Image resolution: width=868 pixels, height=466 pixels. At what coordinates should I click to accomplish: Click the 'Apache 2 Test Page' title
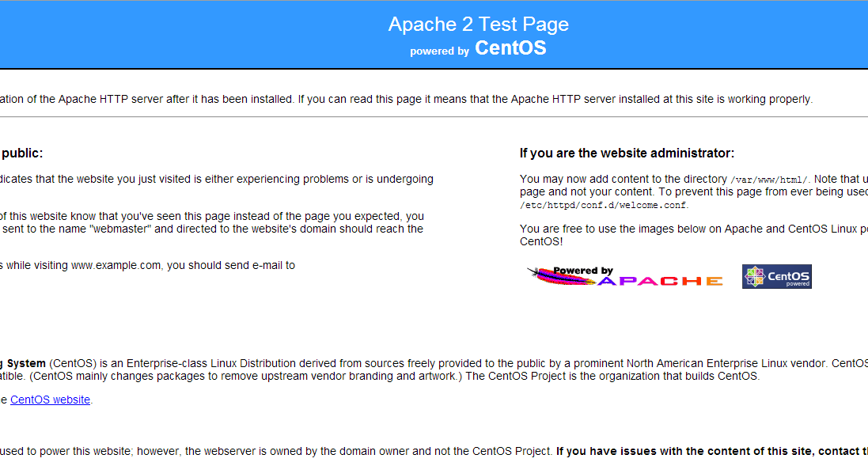pyautogui.click(x=478, y=24)
